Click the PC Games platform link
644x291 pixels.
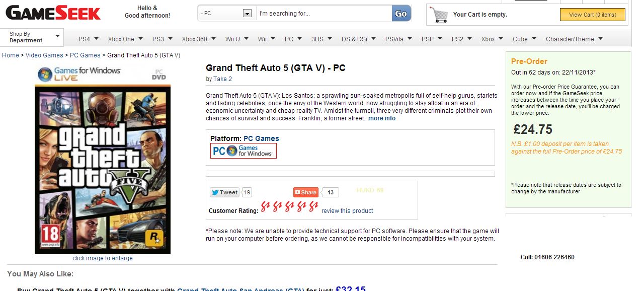pyautogui.click(x=261, y=138)
